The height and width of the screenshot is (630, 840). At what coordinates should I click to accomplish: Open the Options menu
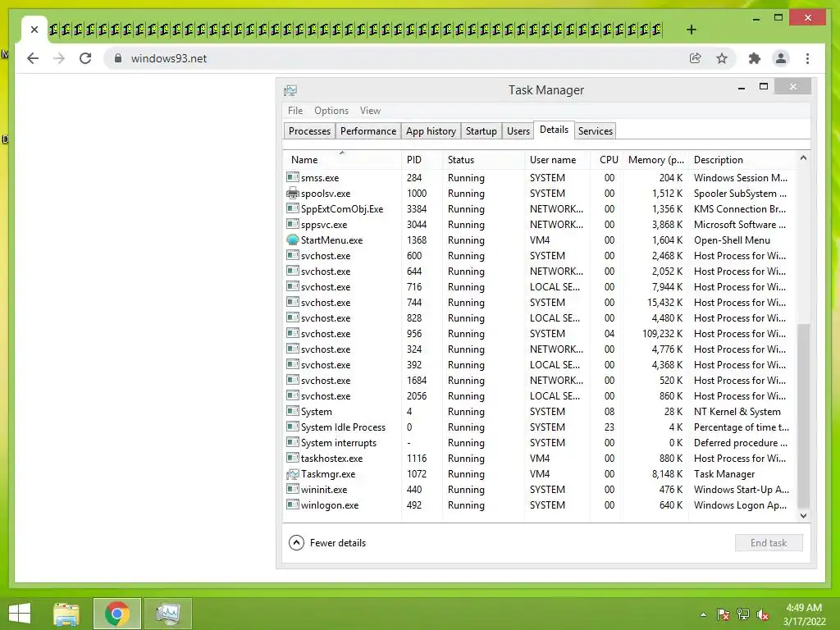(331, 111)
